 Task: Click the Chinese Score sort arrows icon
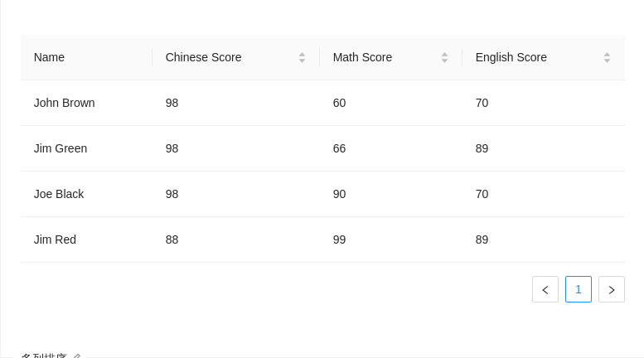[302, 57]
